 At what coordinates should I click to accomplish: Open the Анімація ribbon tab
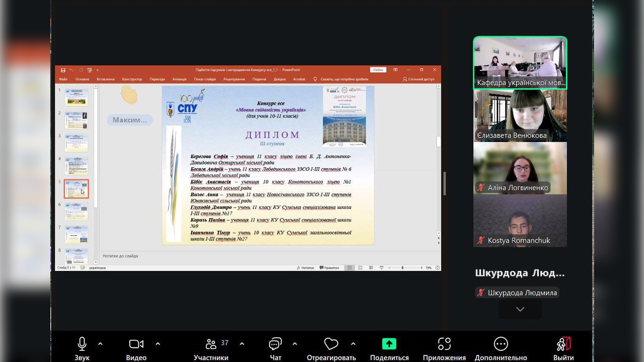tap(179, 79)
